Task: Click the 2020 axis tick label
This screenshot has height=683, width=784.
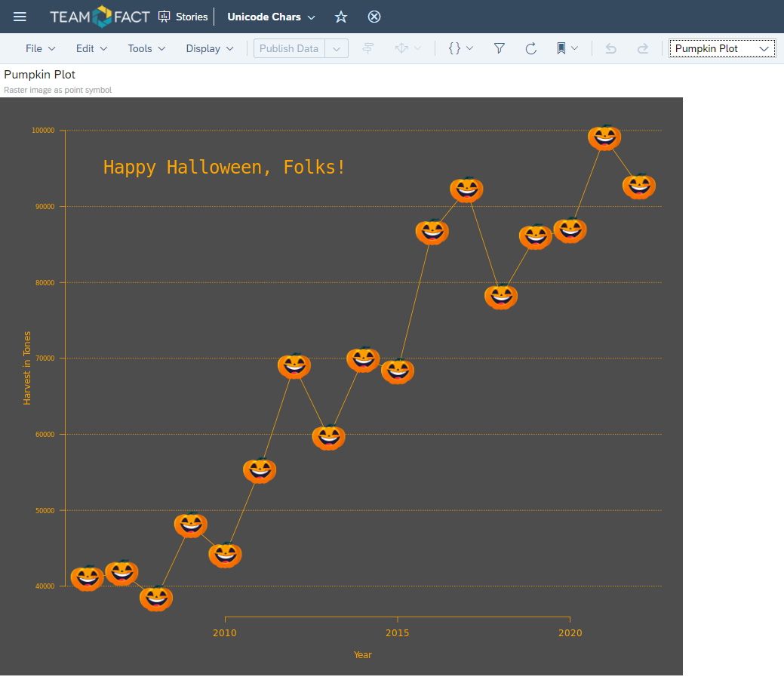Action: tap(570, 633)
